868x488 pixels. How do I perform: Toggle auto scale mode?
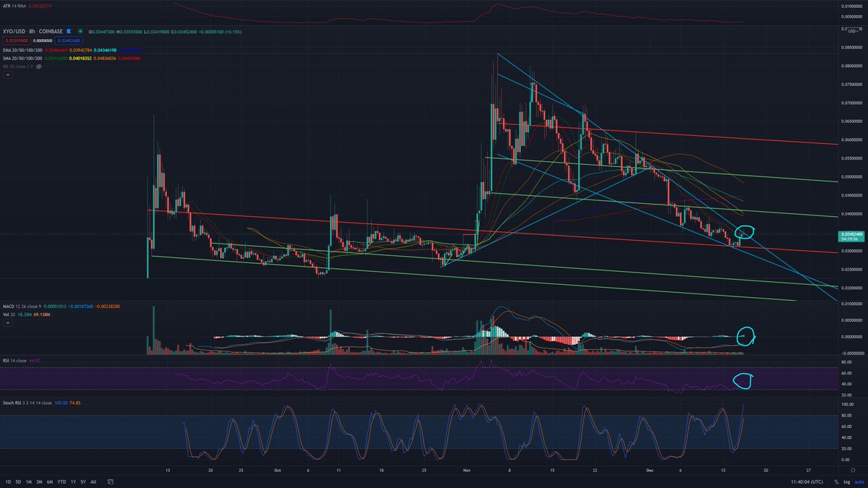(x=858, y=481)
